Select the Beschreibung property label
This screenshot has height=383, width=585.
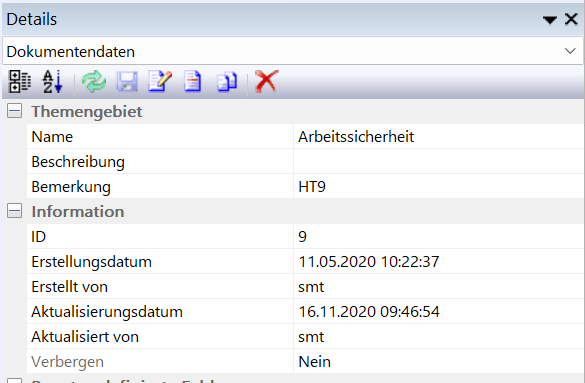(78, 162)
